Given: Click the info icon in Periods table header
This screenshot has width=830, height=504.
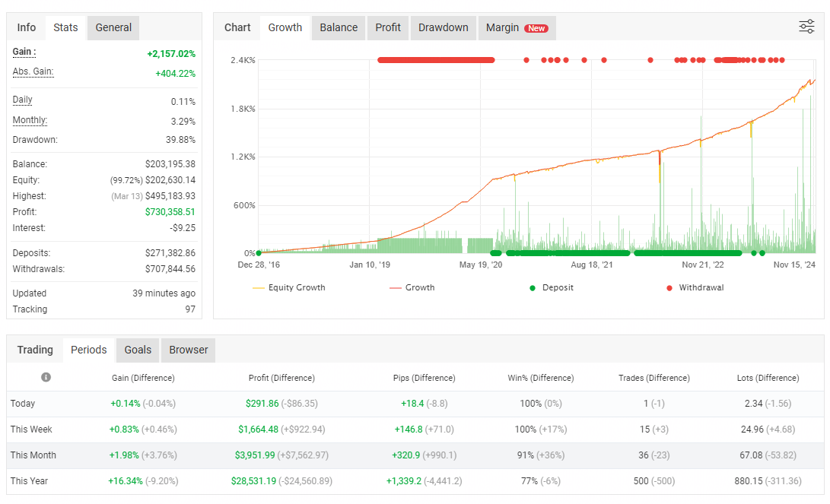Looking at the screenshot, I should click(x=46, y=378).
